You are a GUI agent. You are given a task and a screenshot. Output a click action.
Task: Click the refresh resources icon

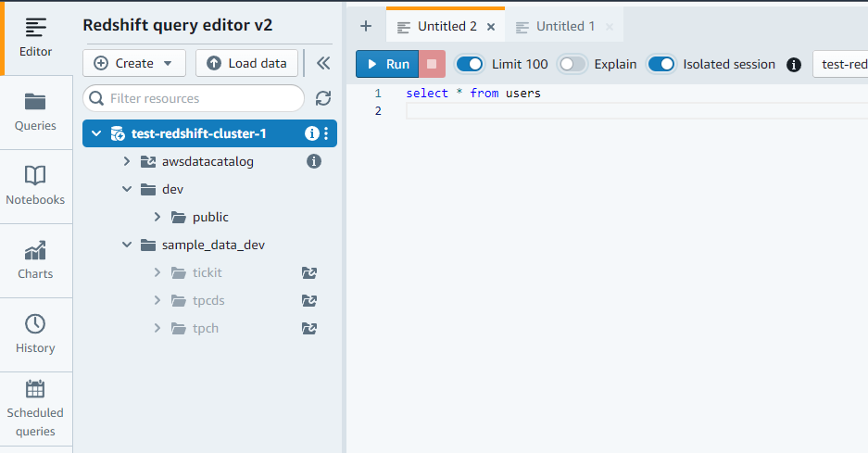(323, 98)
